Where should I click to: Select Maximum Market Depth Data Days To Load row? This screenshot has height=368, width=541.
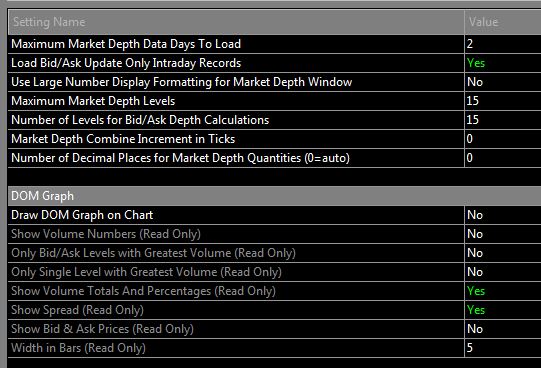click(274, 44)
